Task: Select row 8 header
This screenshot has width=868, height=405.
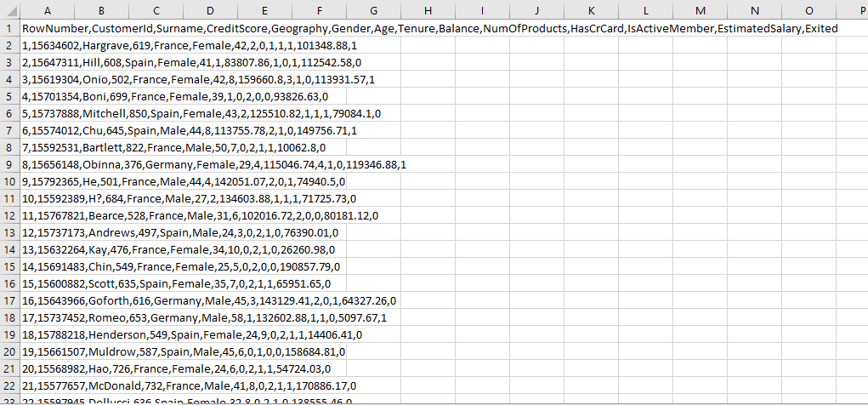Action: tap(10, 147)
